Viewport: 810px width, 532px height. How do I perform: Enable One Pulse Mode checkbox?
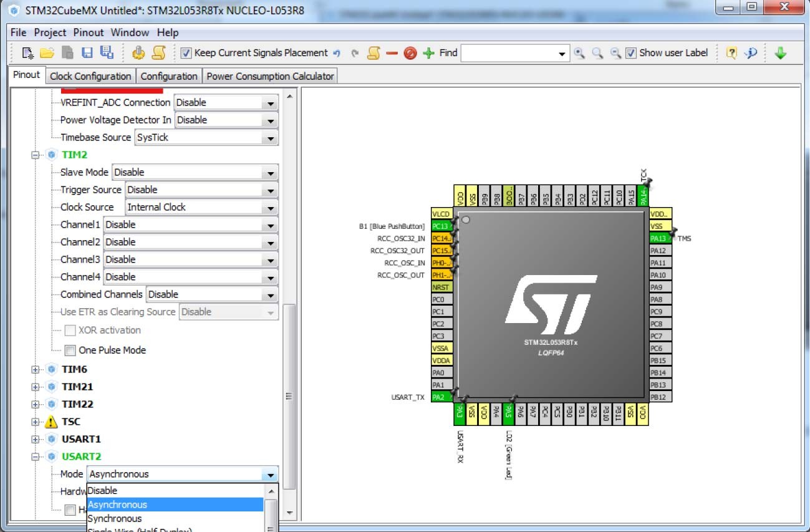pos(70,351)
